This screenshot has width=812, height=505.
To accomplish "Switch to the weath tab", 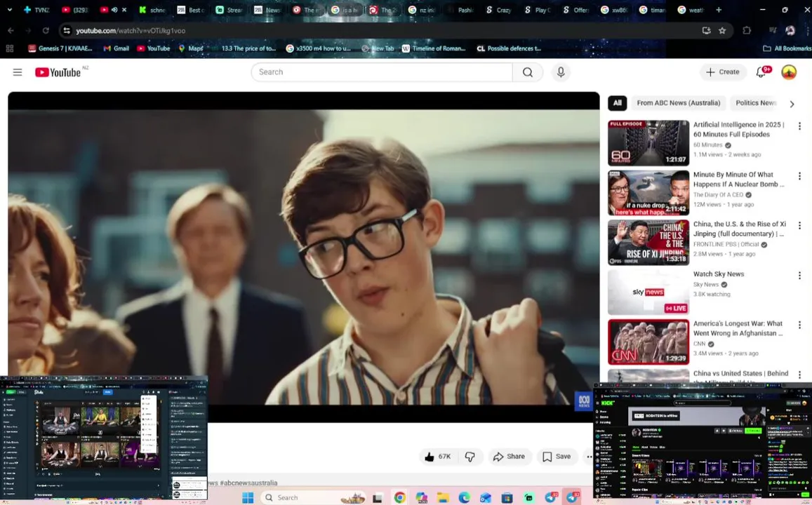I will point(691,10).
